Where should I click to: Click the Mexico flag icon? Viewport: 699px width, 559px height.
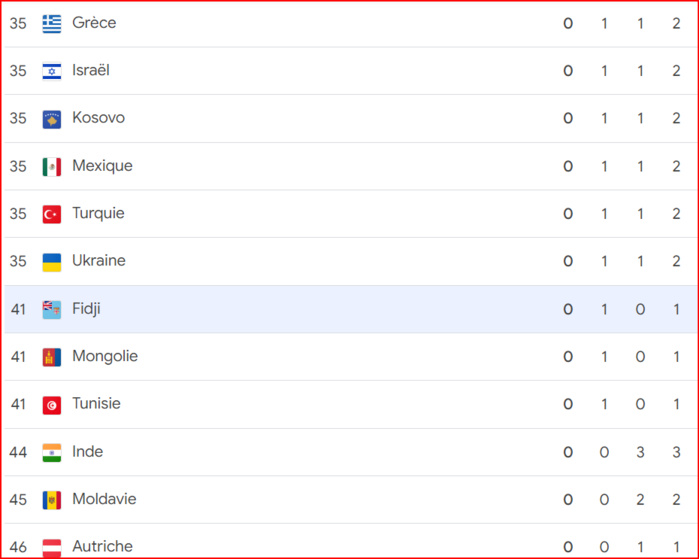click(x=52, y=167)
